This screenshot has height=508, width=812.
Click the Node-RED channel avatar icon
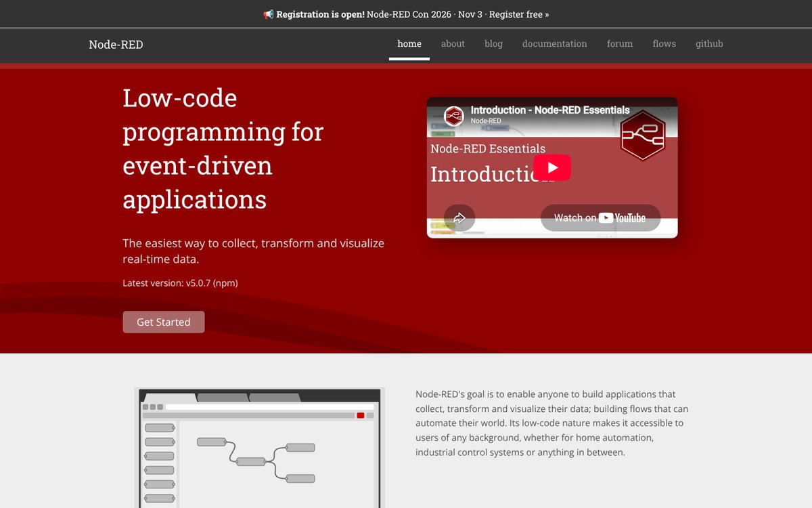coord(454,116)
